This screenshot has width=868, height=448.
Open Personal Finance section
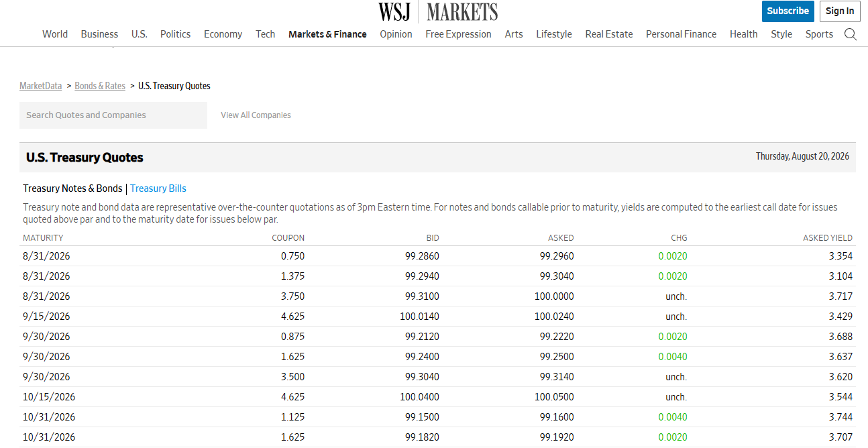pyautogui.click(x=681, y=34)
